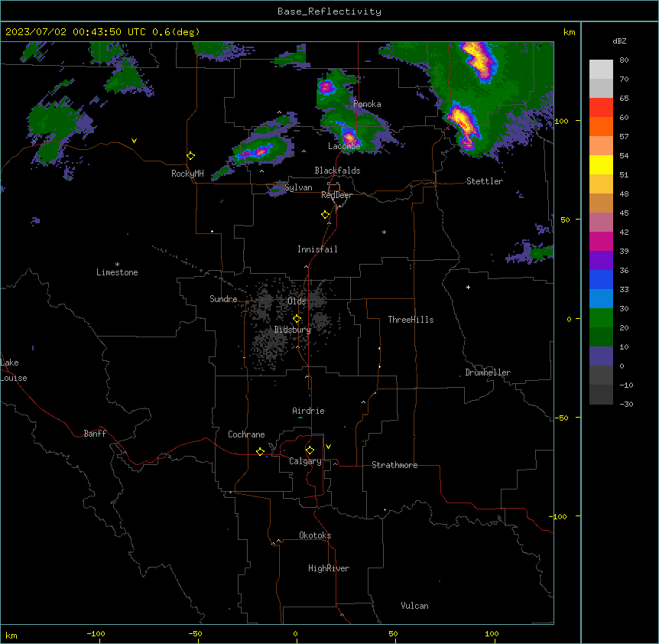
Task: Click the ThreeHills label
Action: click(411, 320)
